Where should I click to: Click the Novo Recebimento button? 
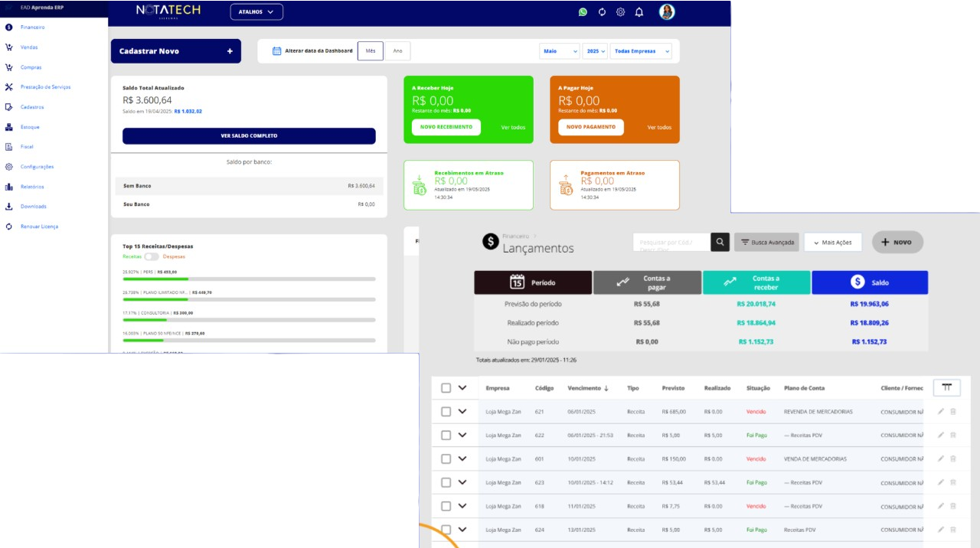446,127
